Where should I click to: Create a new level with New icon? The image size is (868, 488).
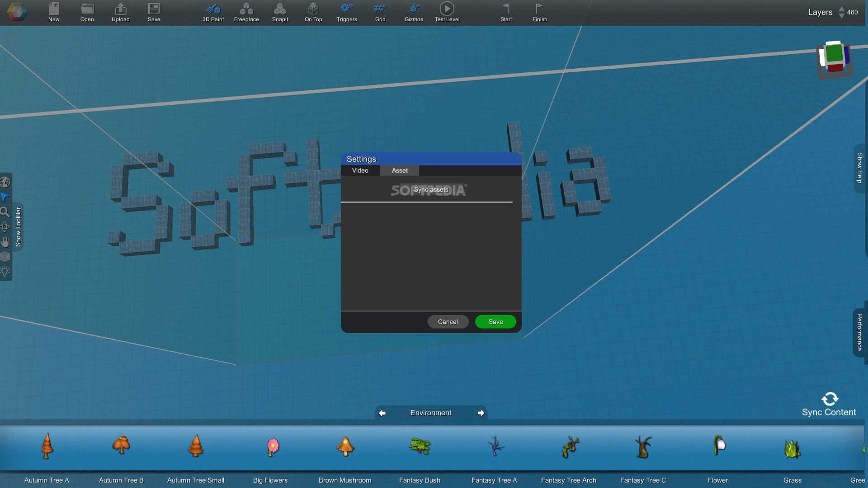[x=54, y=12]
